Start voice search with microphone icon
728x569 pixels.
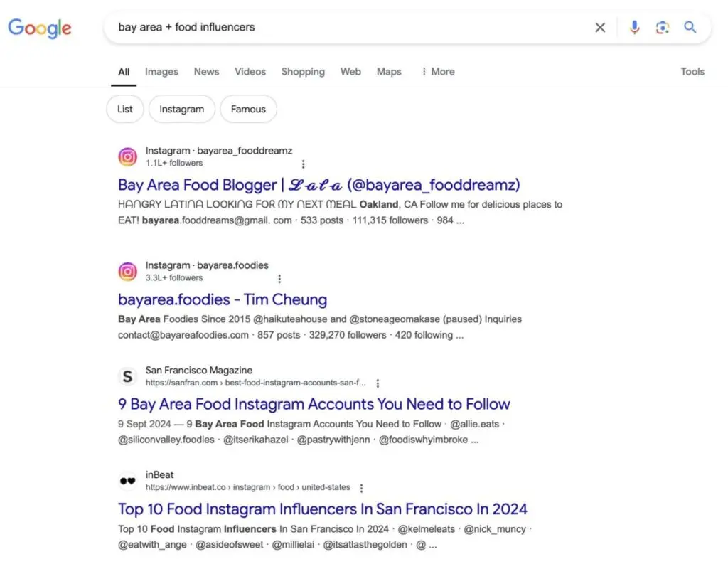coord(634,28)
